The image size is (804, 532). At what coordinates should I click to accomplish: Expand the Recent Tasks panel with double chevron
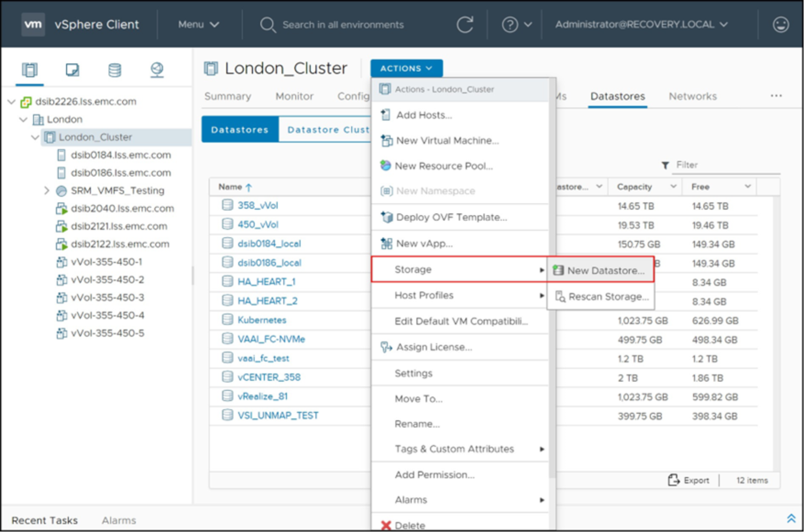(x=791, y=519)
